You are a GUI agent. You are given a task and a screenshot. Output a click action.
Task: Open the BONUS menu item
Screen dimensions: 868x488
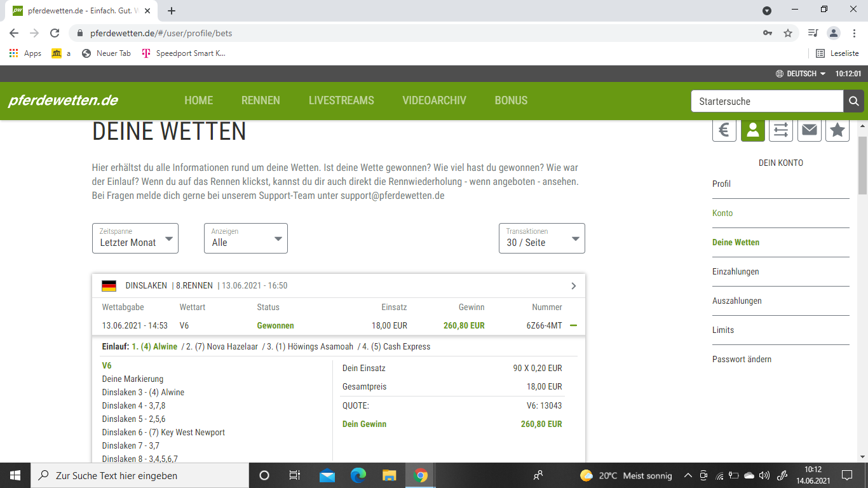click(511, 100)
